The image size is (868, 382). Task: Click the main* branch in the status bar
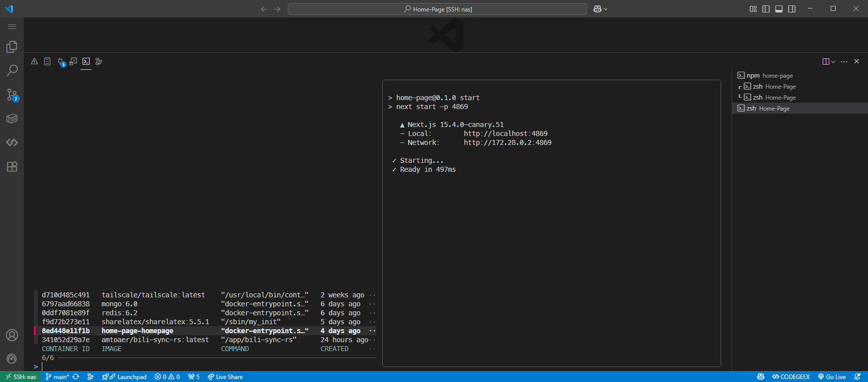(57, 377)
